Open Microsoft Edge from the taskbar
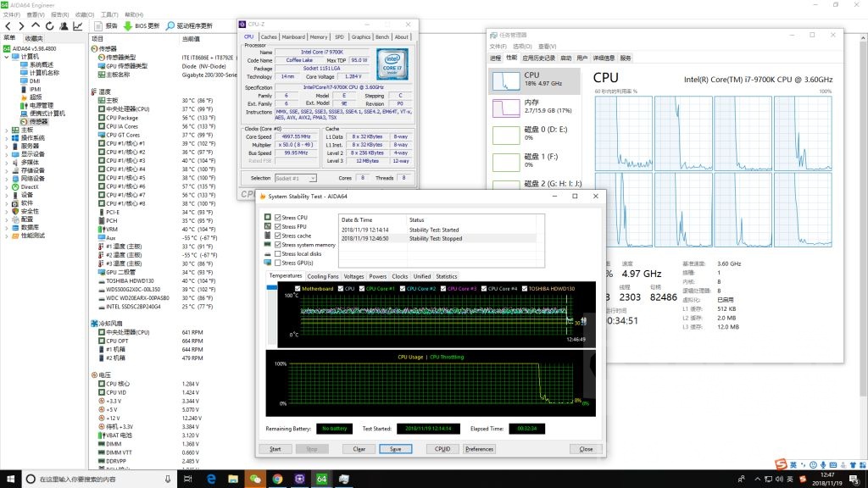 click(211, 479)
